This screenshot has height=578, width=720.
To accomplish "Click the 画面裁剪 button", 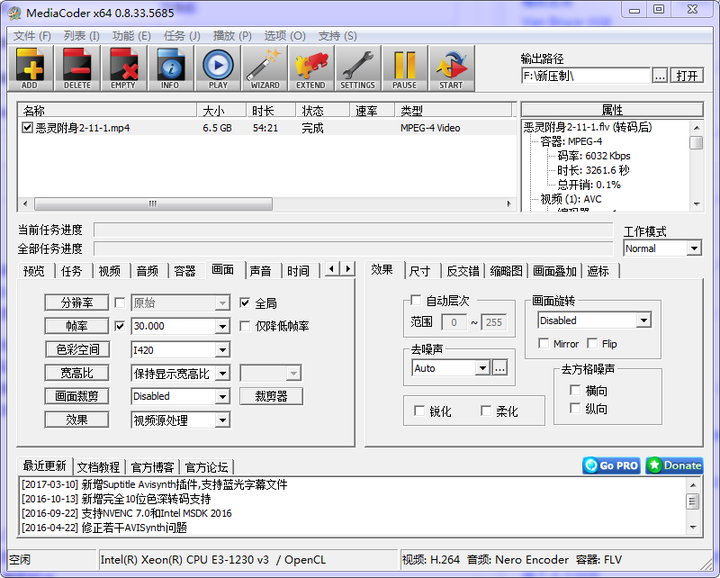I will (77, 396).
